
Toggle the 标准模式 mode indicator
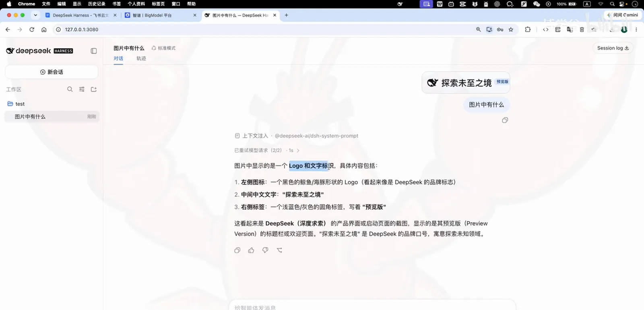pyautogui.click(x=163, y=48)
